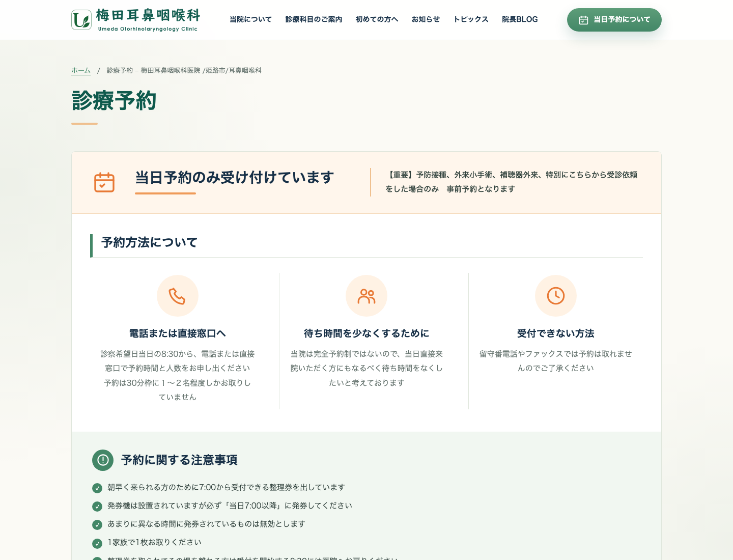Click the check icon beside 朝早く来られる方のために
Image resolution: width=733 pixels, height=560 pixels.
(97, 488)
